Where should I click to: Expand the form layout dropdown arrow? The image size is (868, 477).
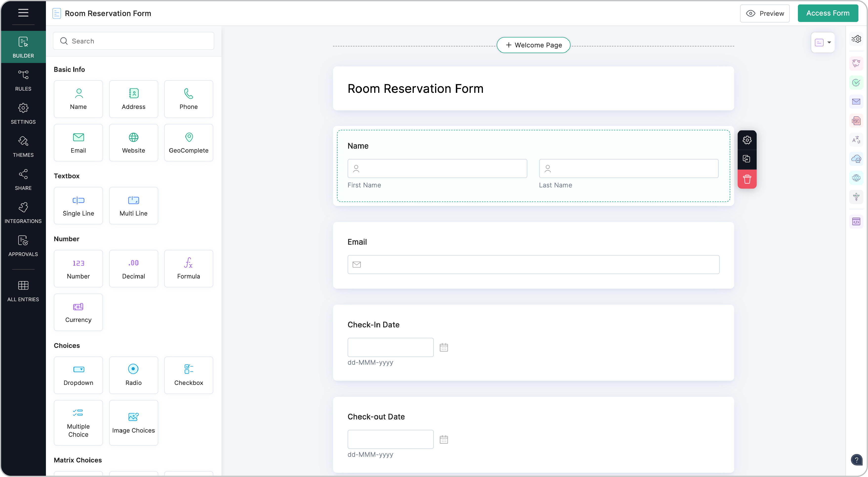point(829,42)
